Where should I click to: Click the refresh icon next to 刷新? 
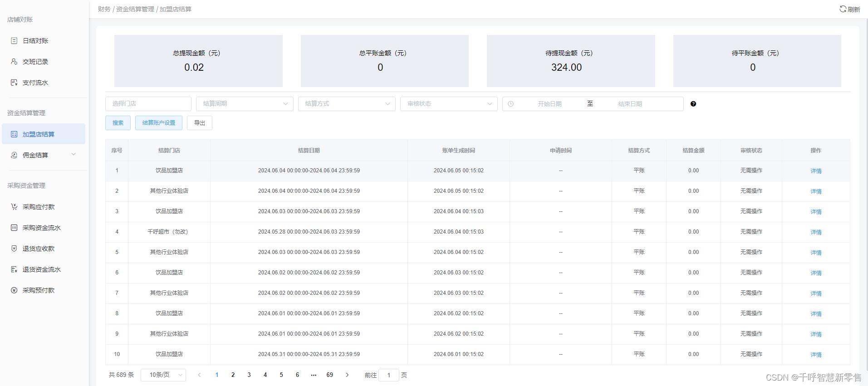point(843,9)
